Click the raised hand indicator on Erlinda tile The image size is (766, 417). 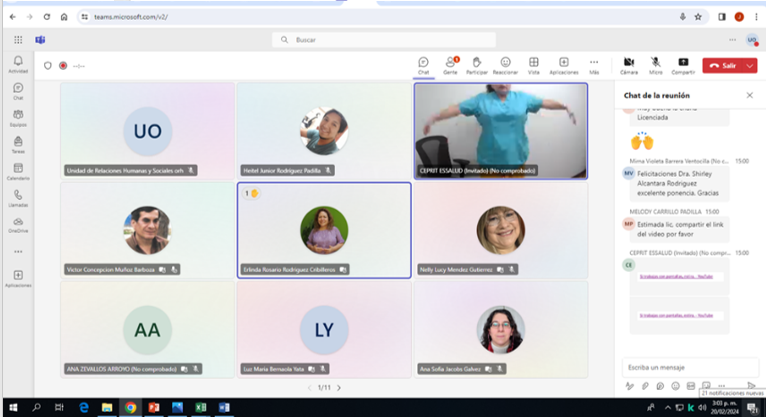coord(251,193)
